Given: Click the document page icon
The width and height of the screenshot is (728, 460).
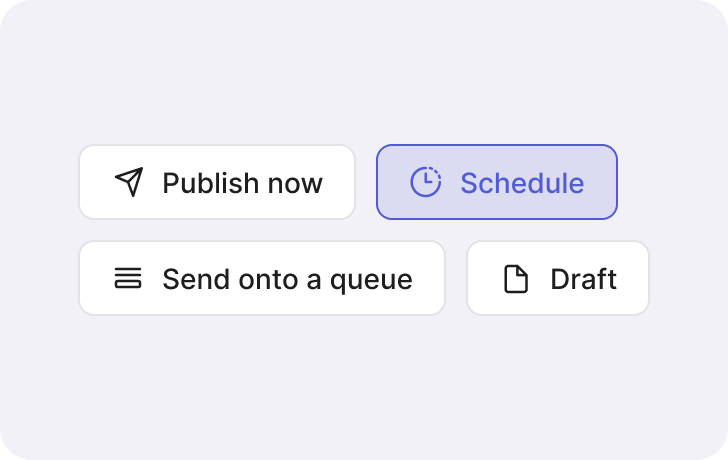Looking at the screenshot, I should coord(516,278).
